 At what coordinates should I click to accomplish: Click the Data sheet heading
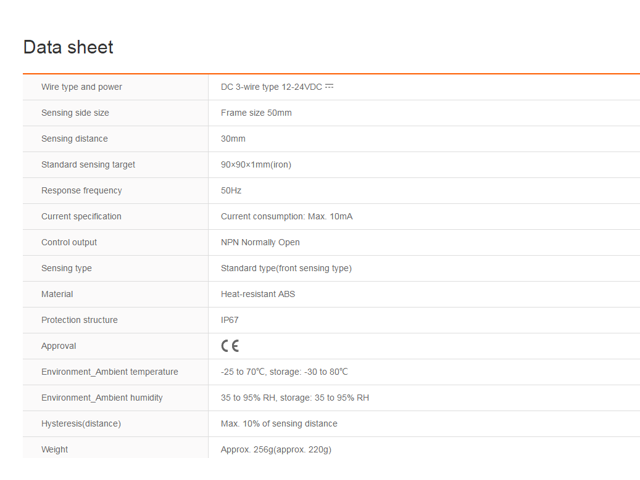[x=68, y=47]
